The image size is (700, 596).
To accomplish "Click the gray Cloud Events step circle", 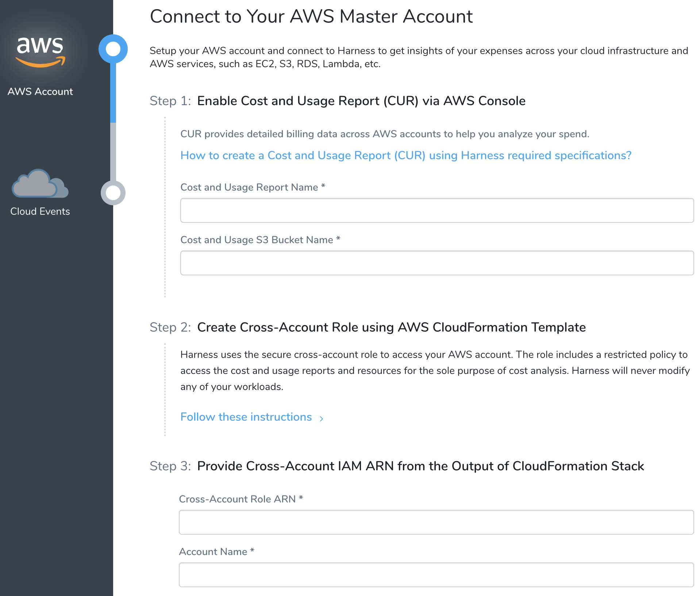I will pyautogui.click(x=113, y=192).
